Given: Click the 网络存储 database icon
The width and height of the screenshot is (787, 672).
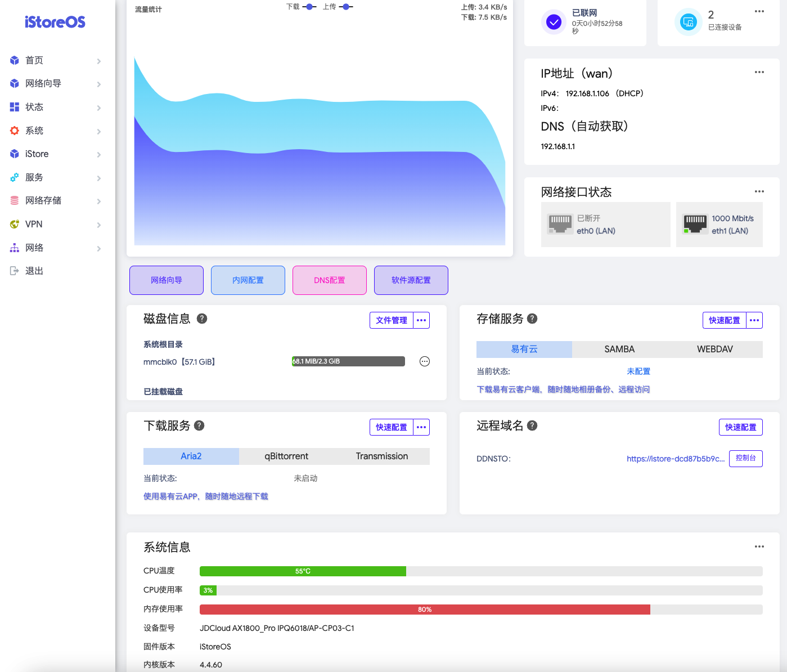Looking at the screenshot, I should coord(15,200).
